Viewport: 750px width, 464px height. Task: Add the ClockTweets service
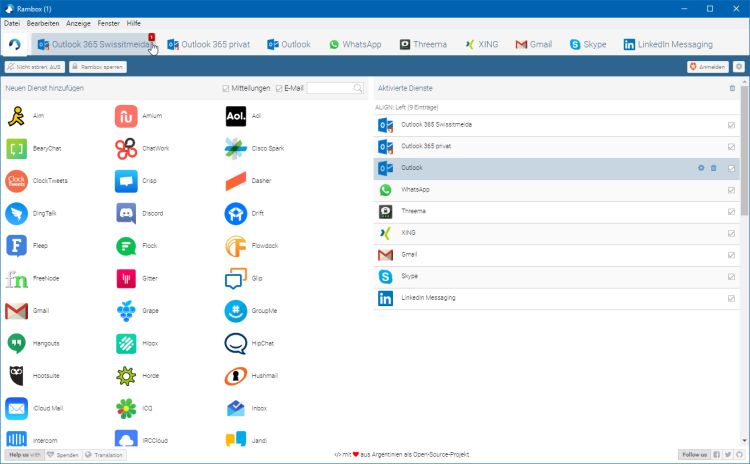[x=36, y=181]
